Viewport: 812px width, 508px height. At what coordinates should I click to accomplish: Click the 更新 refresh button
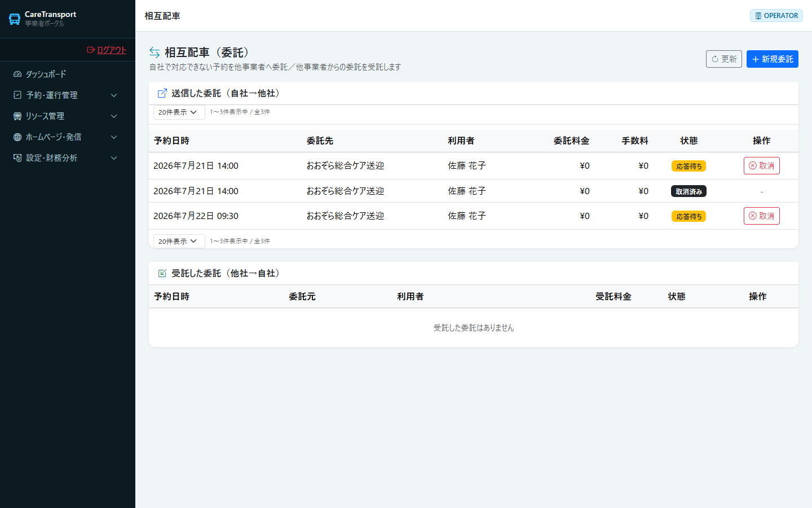pos(724,59)
